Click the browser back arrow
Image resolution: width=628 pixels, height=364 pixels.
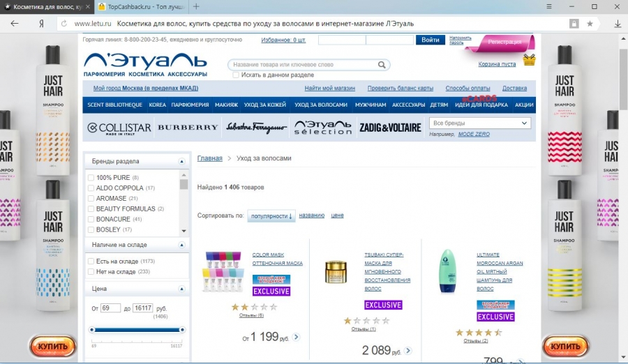(15, 24)
